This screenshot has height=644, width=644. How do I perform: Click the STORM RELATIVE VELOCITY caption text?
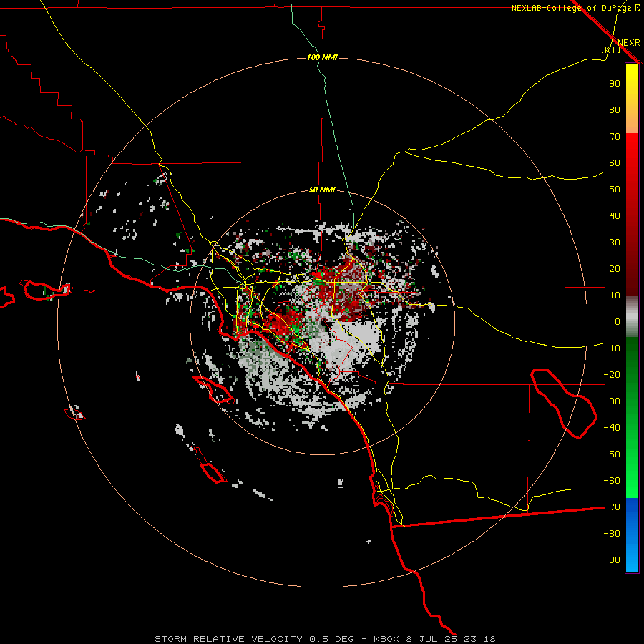[229, 639]
